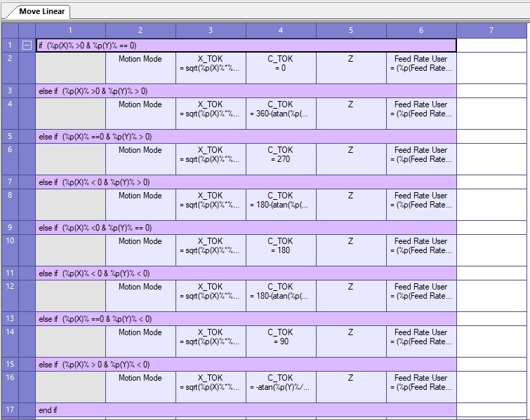Select Z cell in row 8
530x420 pixels.
pos(351,204)
